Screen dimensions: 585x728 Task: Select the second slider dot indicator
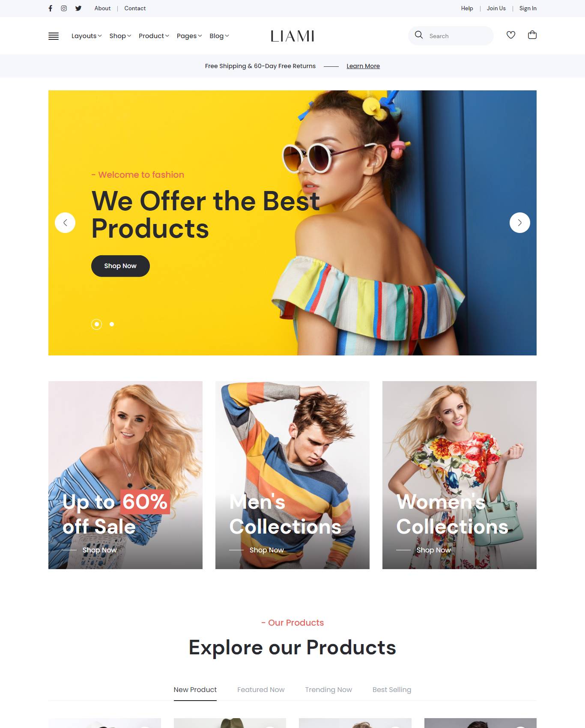pyautogui.click(x=112, y=324)
